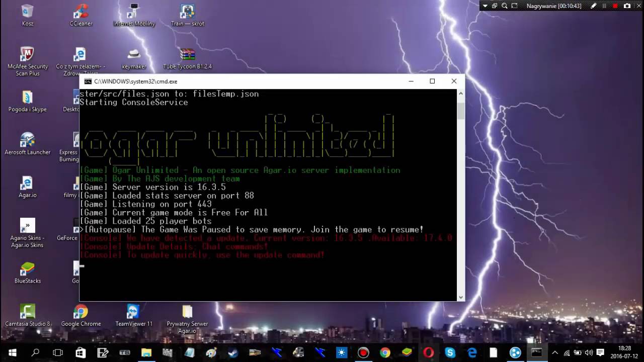Image resolution: width=644 pixels, height=362 pixels.
Task: Minimize the cmd.exe window
Action: pos(411,81)
